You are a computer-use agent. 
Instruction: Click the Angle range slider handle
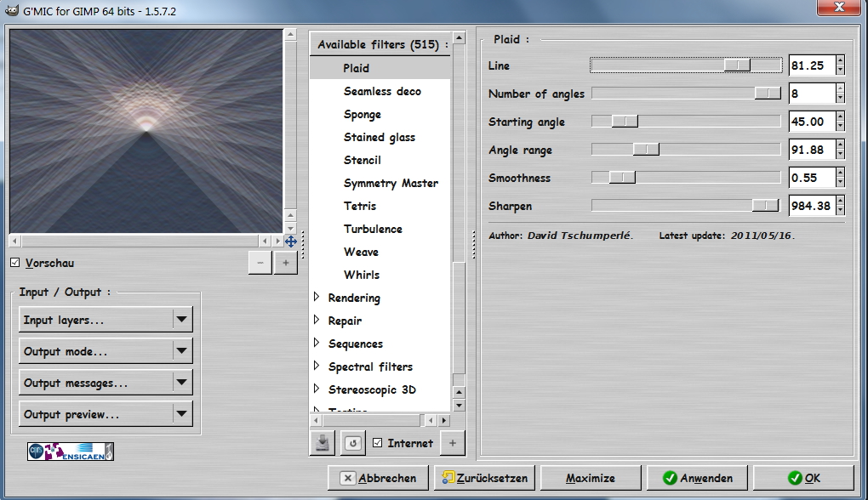tap(646, 150)
